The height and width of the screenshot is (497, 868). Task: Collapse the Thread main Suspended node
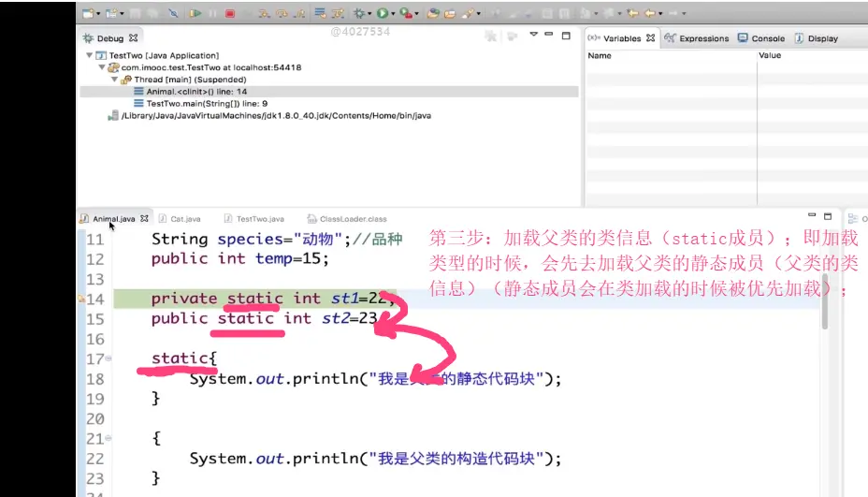click(115, 80)
